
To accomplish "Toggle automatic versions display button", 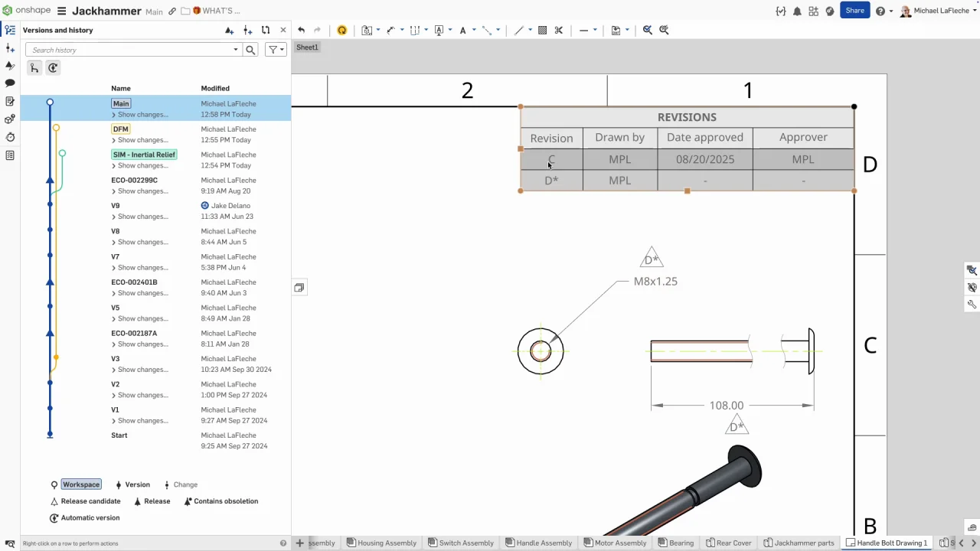I will 53,68.
